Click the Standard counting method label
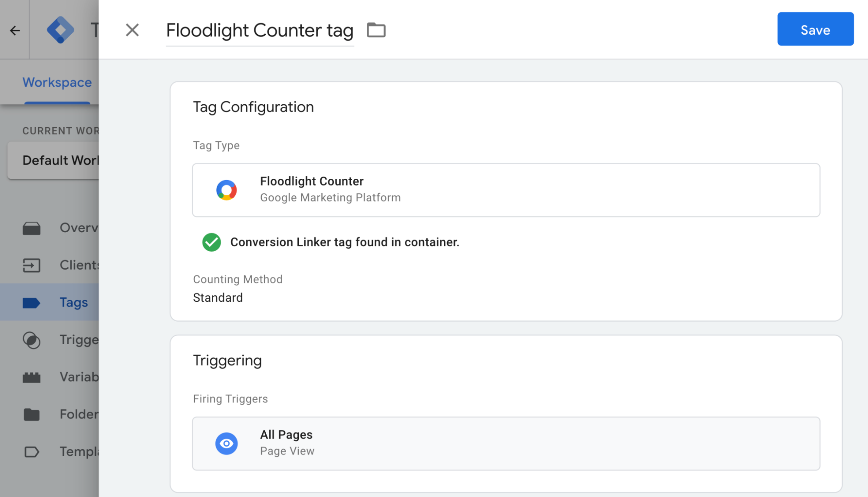868x497 pixels. pos(218,297)
